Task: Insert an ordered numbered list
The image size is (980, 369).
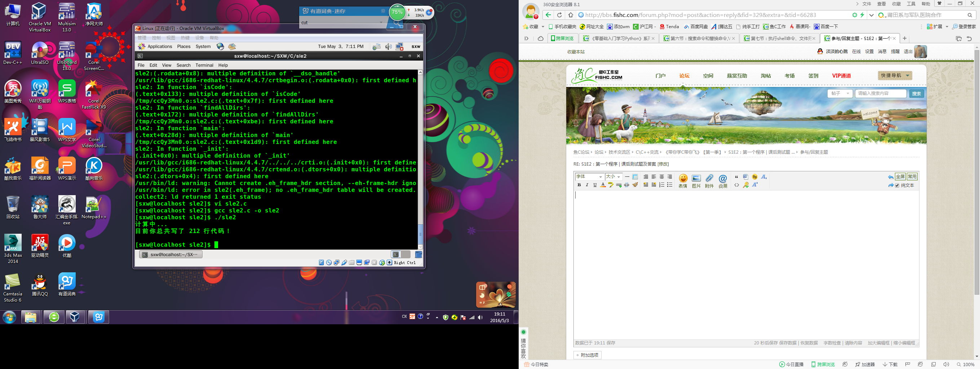Action: (x=662, y=185)
